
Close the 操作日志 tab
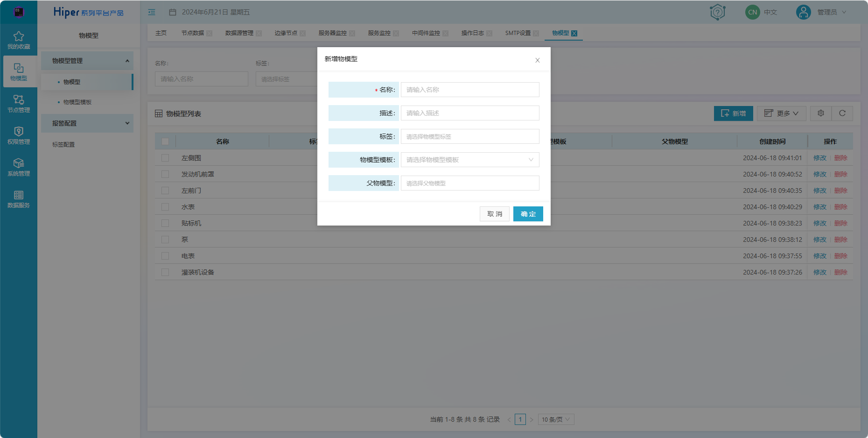pos(490,33)
